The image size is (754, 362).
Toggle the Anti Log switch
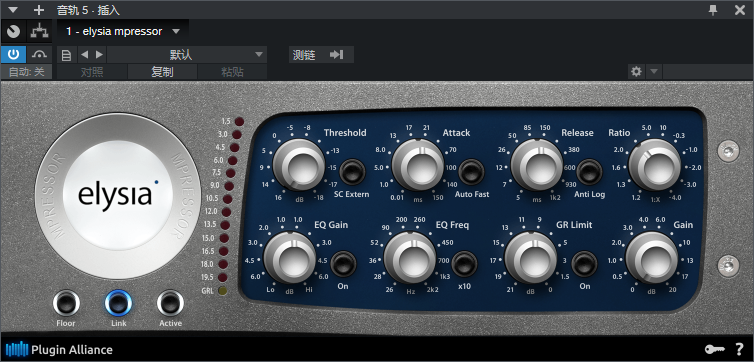tap(590, 172)
